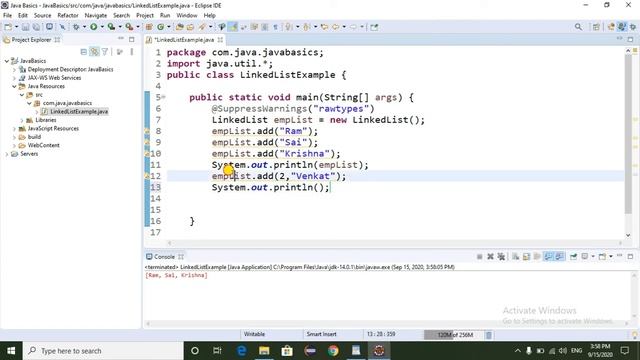Click the Writable status field
Screen dimensions: 640x360
[254, 334]
